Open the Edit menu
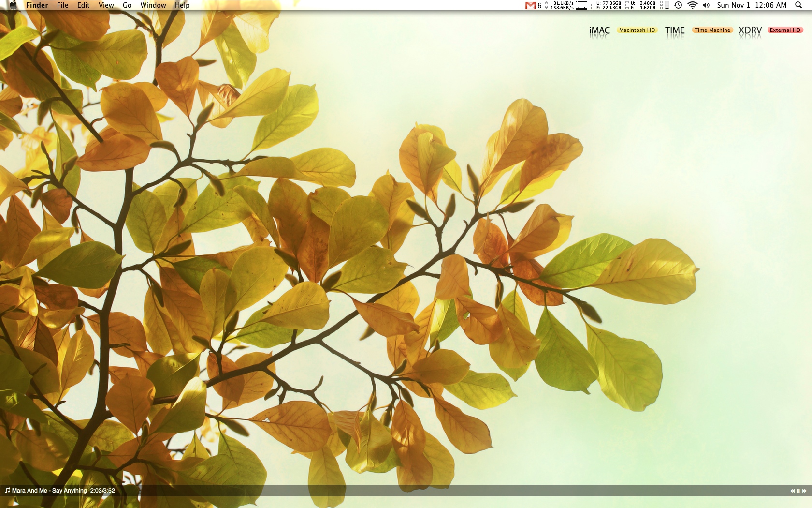The height and width of the screenshot is (508, 812). coord(83,5)
